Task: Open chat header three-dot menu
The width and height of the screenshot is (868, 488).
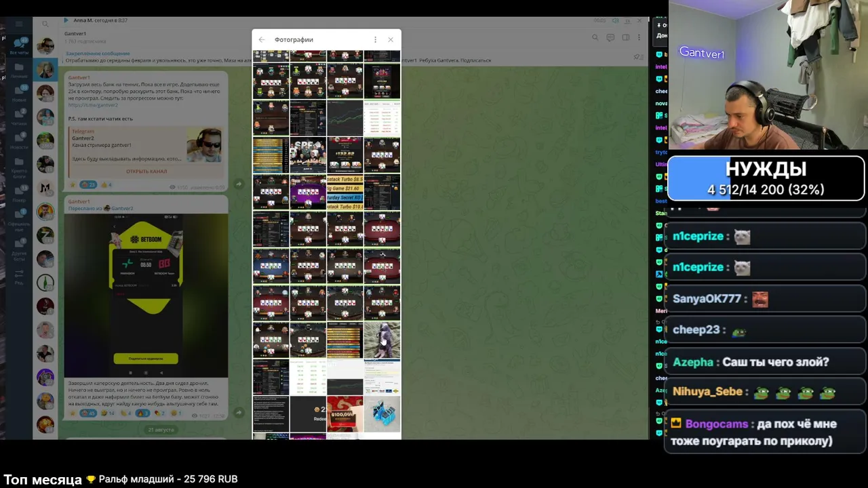Action: (639, 37)
